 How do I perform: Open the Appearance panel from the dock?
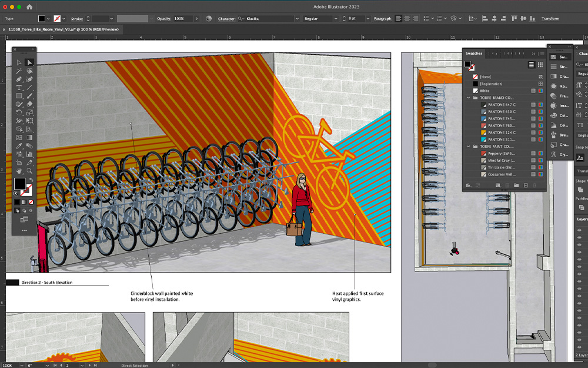click(559, 86)
